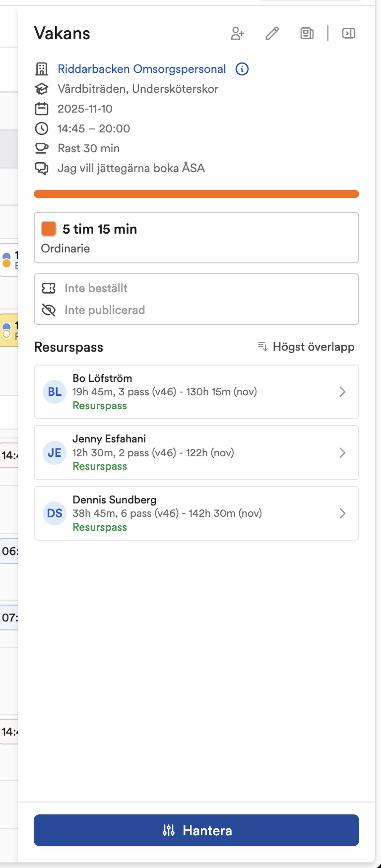Click the orange progress bar
This screenshot has height=868, width=381.
pyautogui.click(x=196, y=194)
